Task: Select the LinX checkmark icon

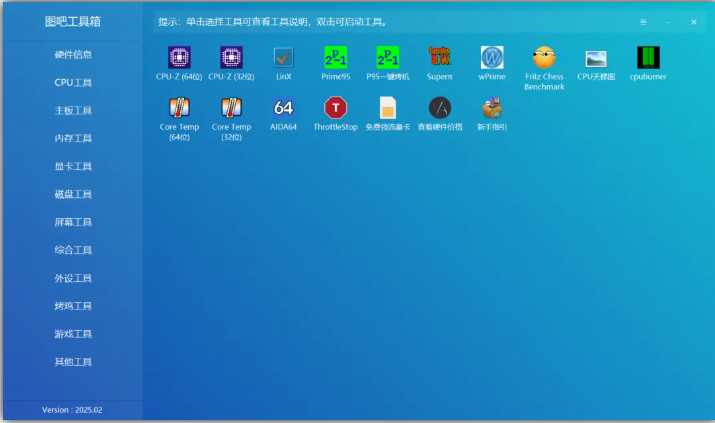Action: pyautogui.click(x=283, y=57)
